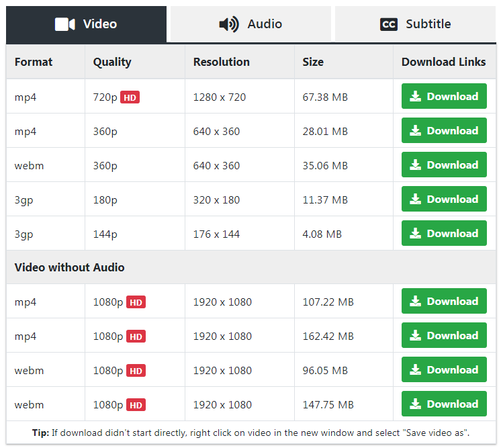
Task: Click the download arrow icon for 144p 3gp
Action: (416, 234)
